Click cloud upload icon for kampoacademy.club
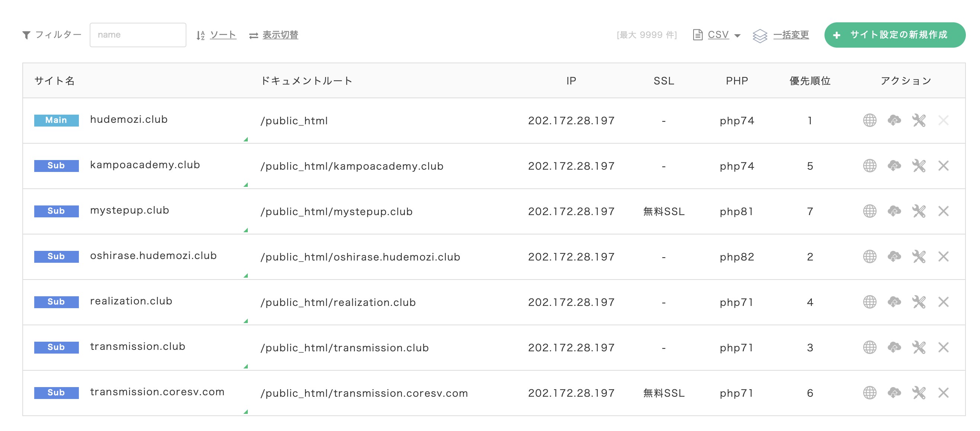This screenshot has height=431, width=980. (894, 166)
